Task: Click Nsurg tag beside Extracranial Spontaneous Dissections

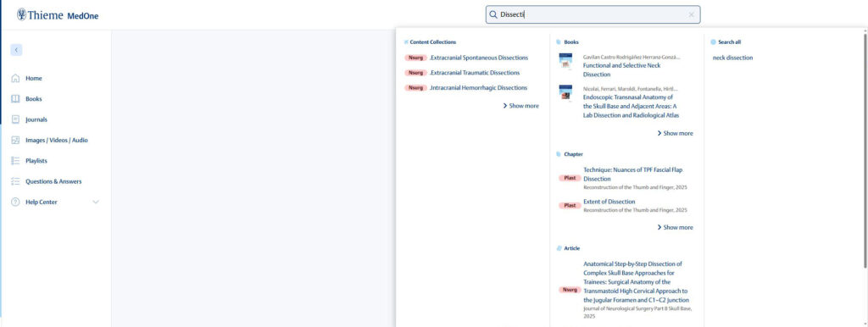Action: click(415, 58)
